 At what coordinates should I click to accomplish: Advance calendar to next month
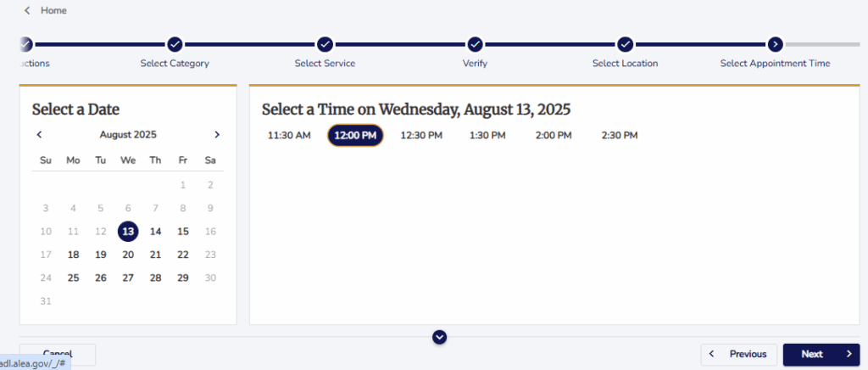click(217, 135)
